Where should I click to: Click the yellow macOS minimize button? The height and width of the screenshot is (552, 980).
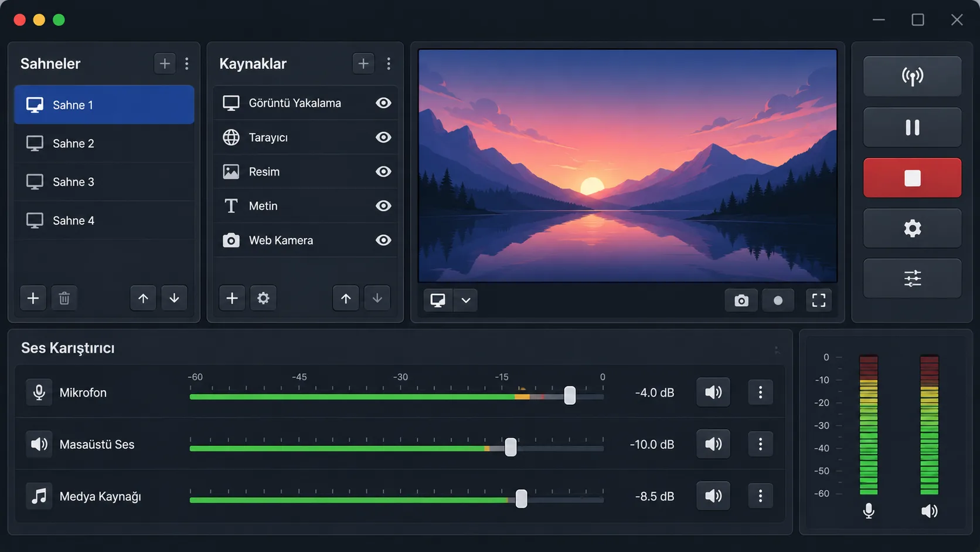click(x=39, y=20)
